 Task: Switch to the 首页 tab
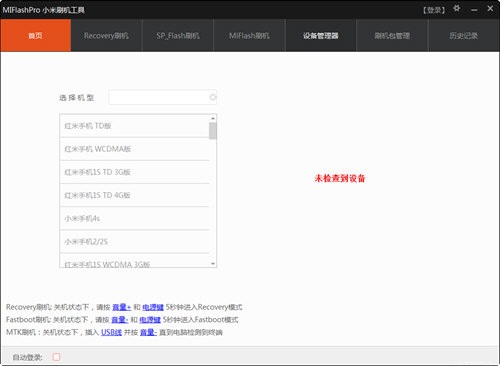click(x=36, y=35)
